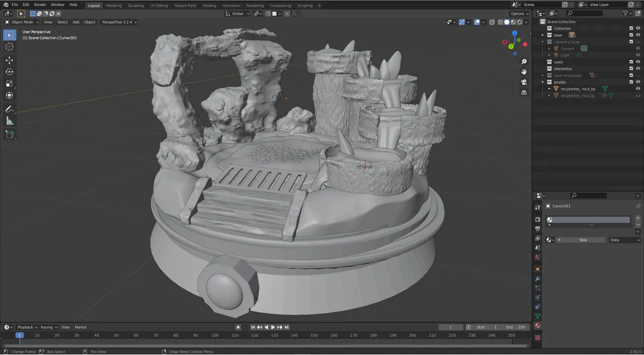Show the 'recipientes_roca_lp' object in viewport

[638, 95]
